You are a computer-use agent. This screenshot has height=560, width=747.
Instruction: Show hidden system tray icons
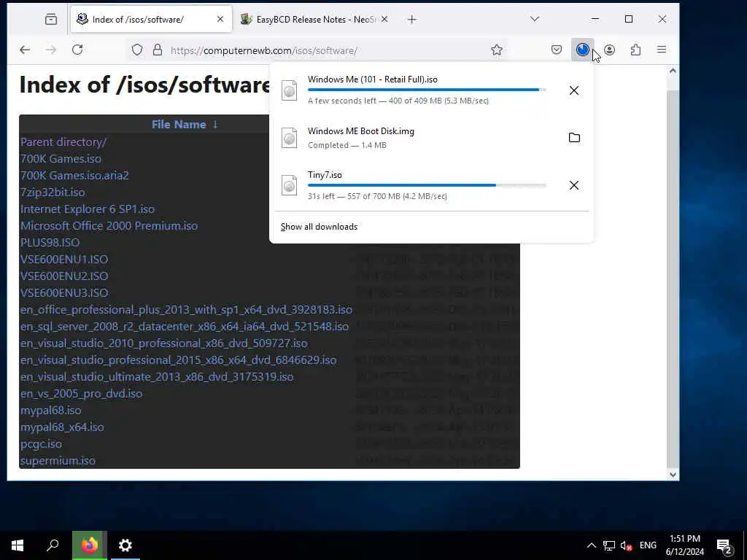[x=591, y=545]
